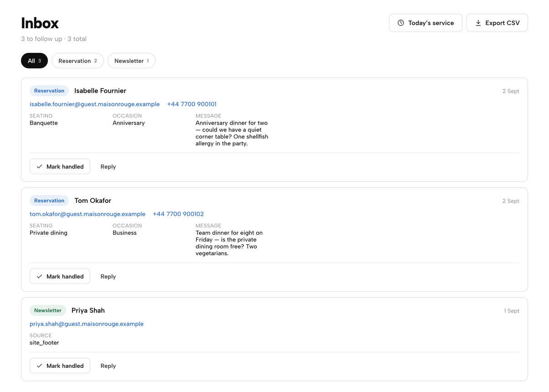This screenshot has width=549, height=392.
Task: Open the priya.shah@guest.maisonrouge.example email link
Action: pos(87,324)
